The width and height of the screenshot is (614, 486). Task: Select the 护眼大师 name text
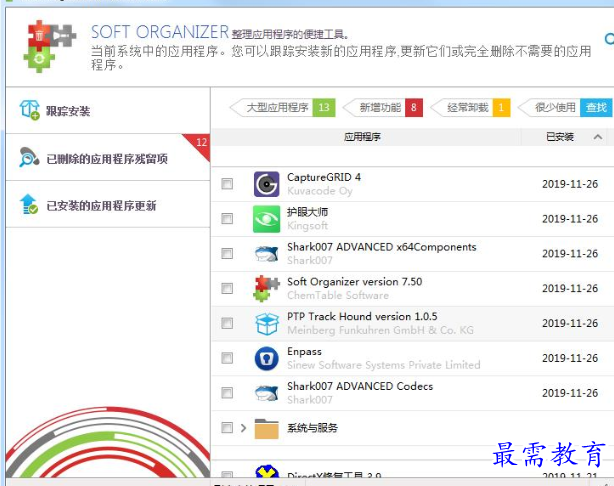307,212
